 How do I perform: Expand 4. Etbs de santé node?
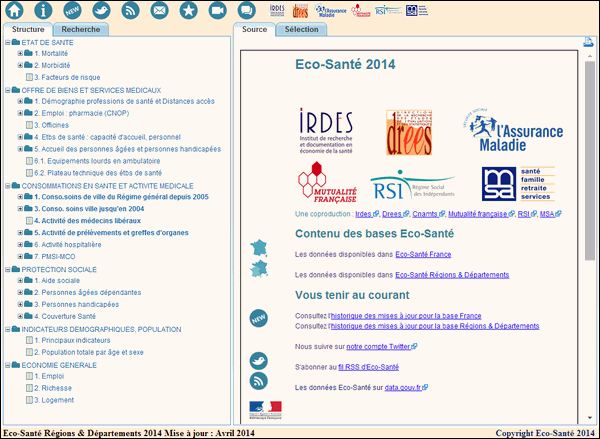(20, 137)
